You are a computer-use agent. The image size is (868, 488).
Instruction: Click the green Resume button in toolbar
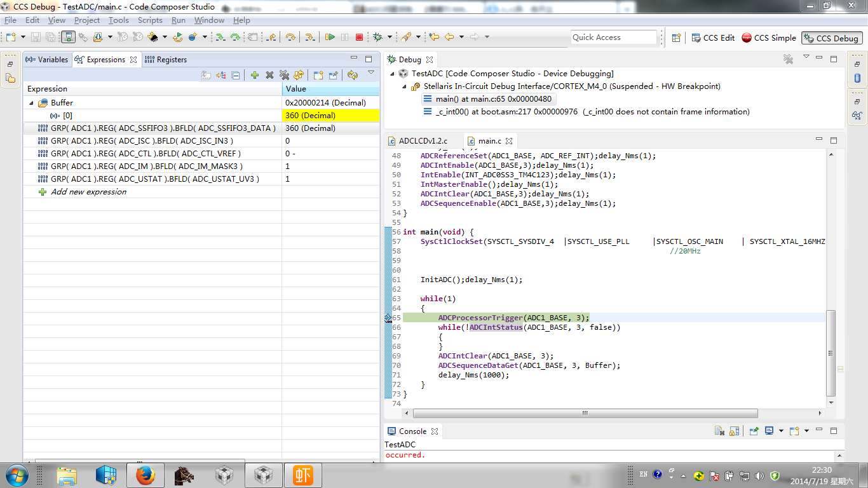[330, 37]
